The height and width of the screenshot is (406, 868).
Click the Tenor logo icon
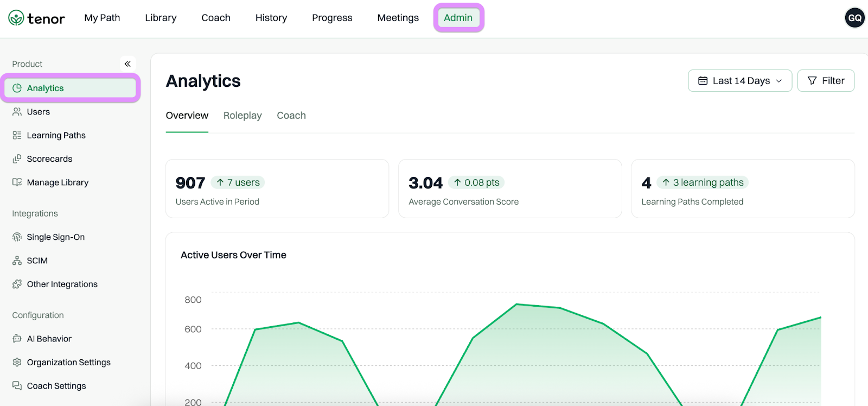click(16, 18)
